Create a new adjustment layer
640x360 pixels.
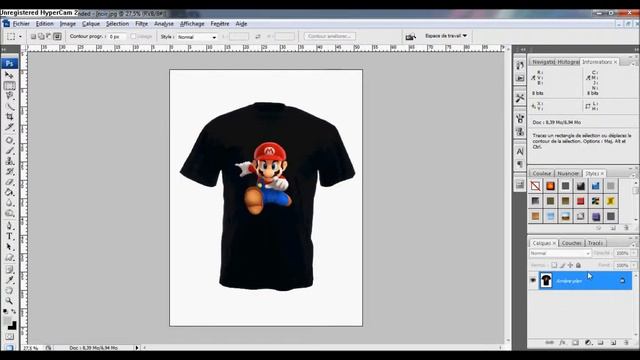[x=588, y=343]
